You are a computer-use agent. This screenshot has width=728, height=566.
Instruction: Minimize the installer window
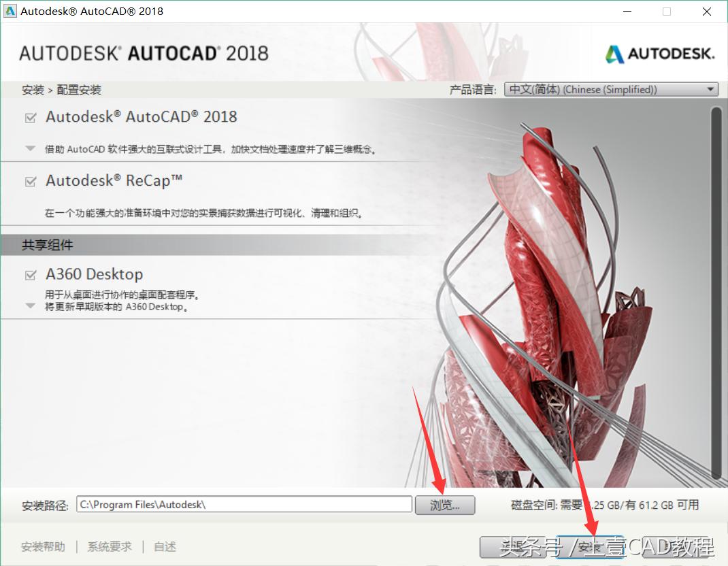[x=627, y=11]
